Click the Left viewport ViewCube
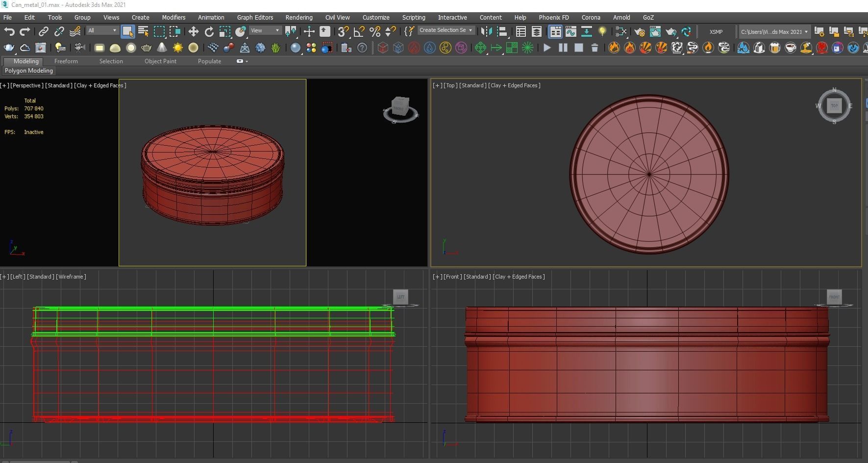Viewport: 868px width, 463px height. [x=401, y=297]
